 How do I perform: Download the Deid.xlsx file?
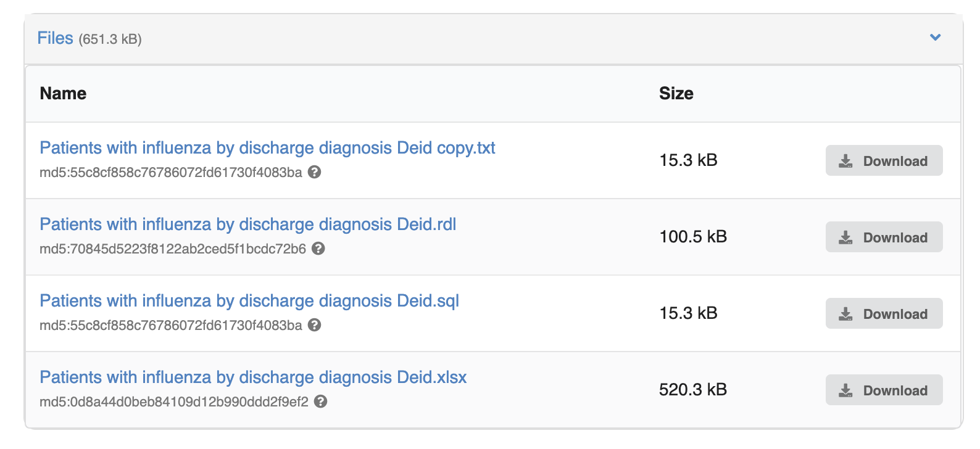[883, 390]
